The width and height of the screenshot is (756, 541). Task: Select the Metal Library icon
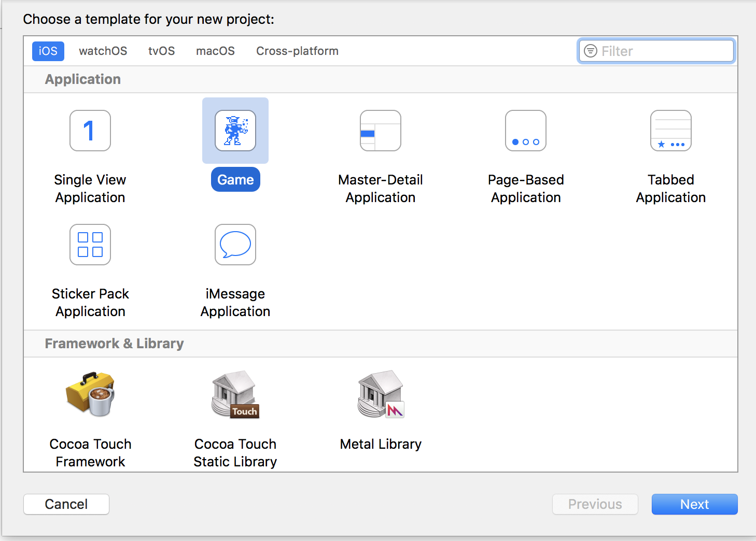(x=381, y=395)
